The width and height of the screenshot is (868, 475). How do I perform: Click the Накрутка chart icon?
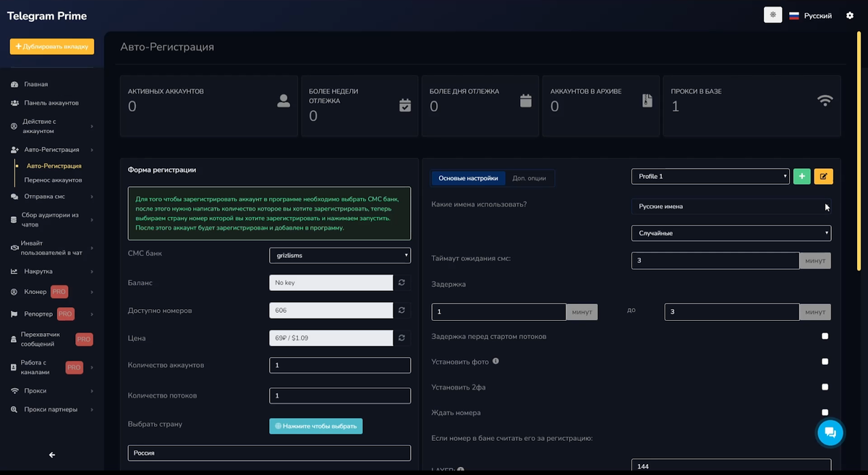click(x=14, y=272)
